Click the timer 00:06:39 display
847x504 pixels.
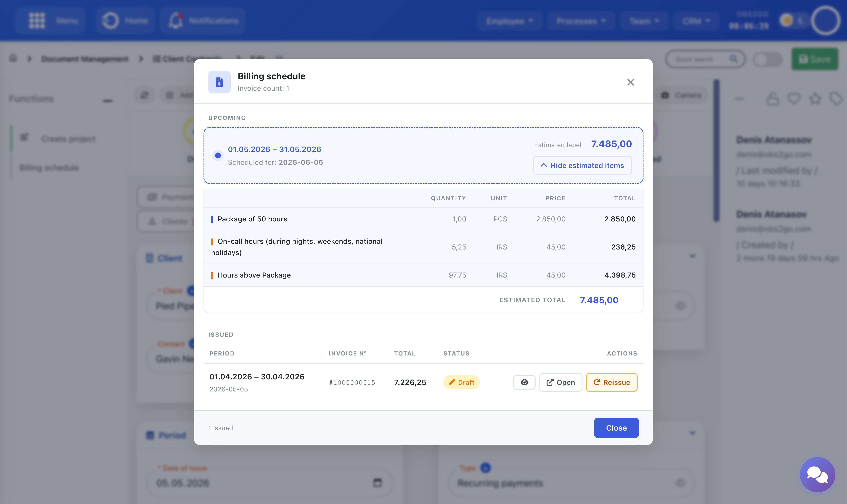pos(749,27)
